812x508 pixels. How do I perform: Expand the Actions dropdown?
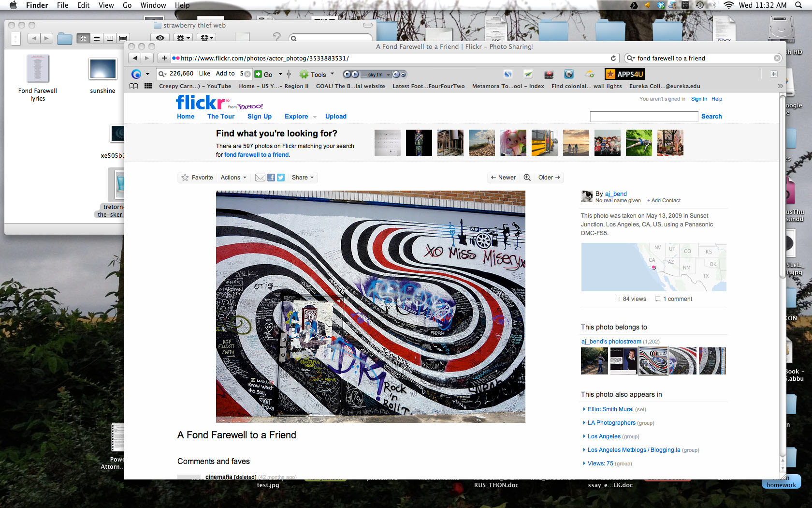(233, 178)
